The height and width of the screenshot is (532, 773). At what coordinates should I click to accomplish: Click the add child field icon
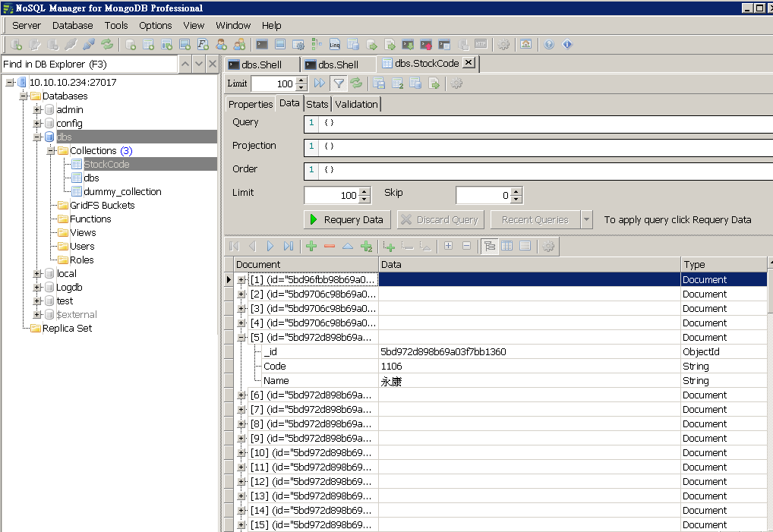click(x=389, y=247)
